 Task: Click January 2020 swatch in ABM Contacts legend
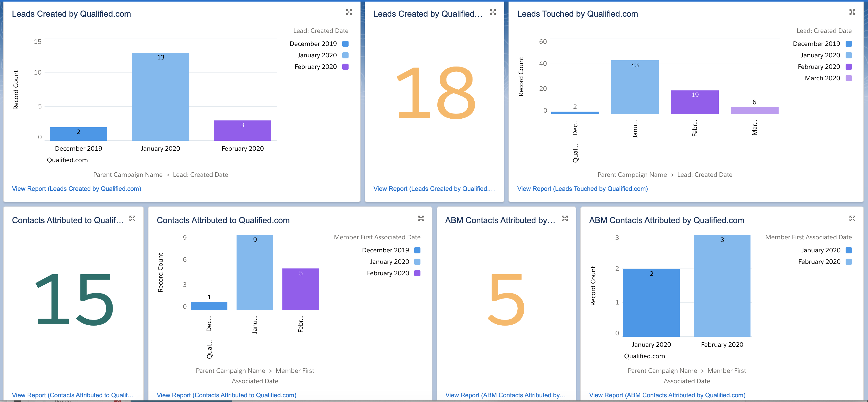tap(849, 250)
